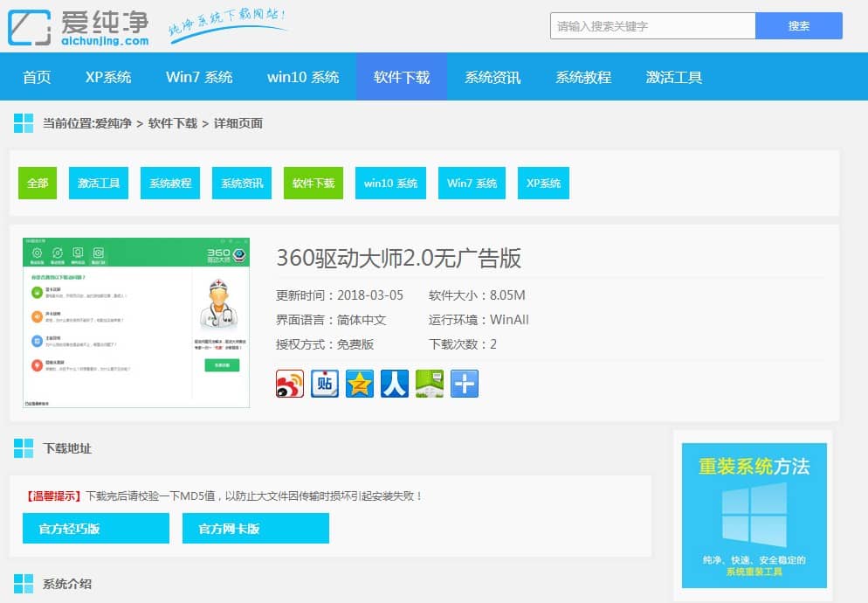
Task: Open the 重装系统方法 banner ad
Action: 754,516
